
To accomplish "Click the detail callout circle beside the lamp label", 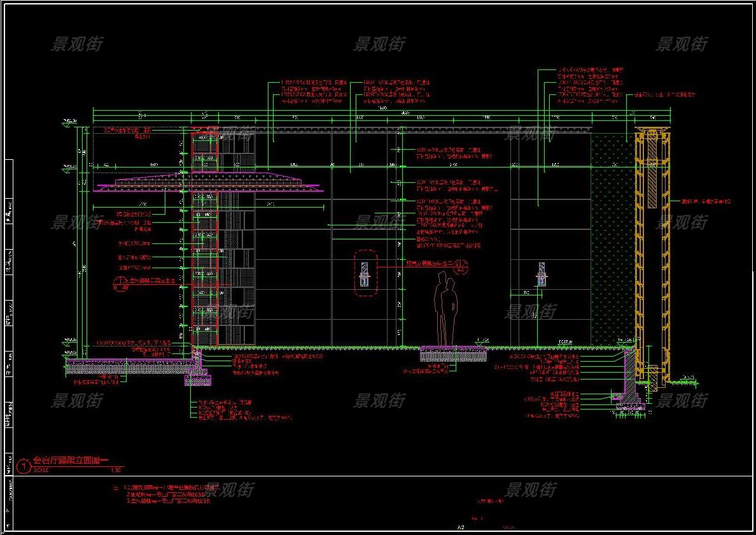I will click(463, 267).
